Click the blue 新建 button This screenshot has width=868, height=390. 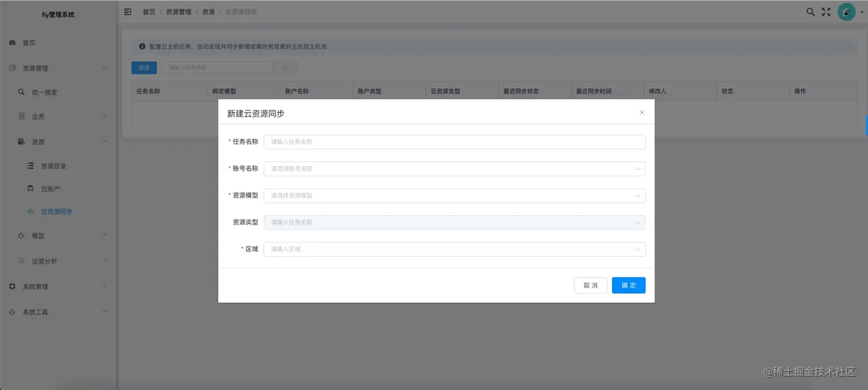click(x=144, y=68)
